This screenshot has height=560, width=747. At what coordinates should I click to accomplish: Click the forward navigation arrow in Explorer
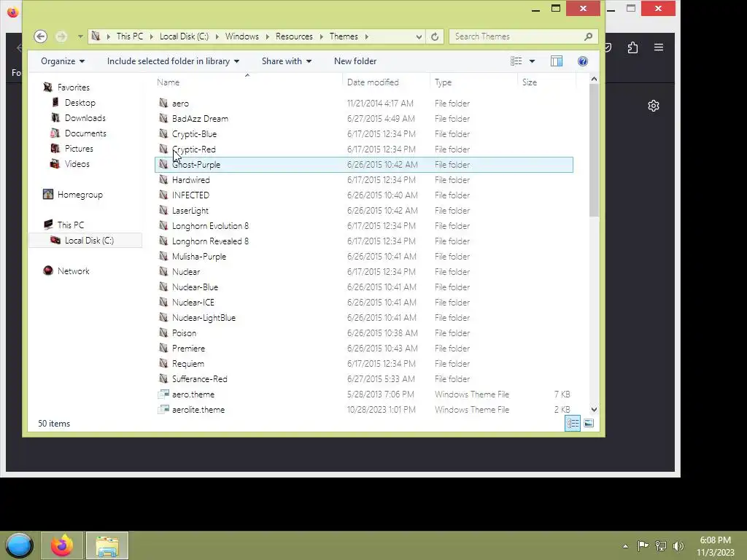point(61,36)
